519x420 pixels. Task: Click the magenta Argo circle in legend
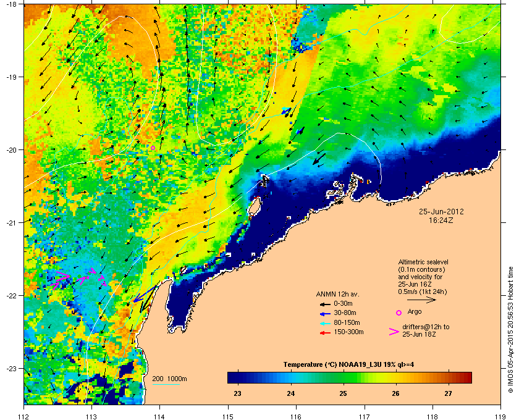point(399,313)
